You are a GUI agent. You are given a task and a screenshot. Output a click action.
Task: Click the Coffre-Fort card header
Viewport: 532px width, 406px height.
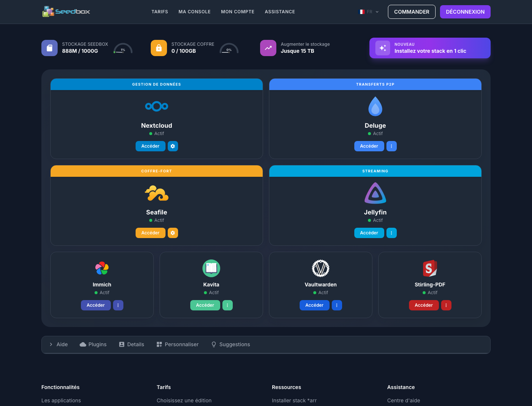[157, 171]
